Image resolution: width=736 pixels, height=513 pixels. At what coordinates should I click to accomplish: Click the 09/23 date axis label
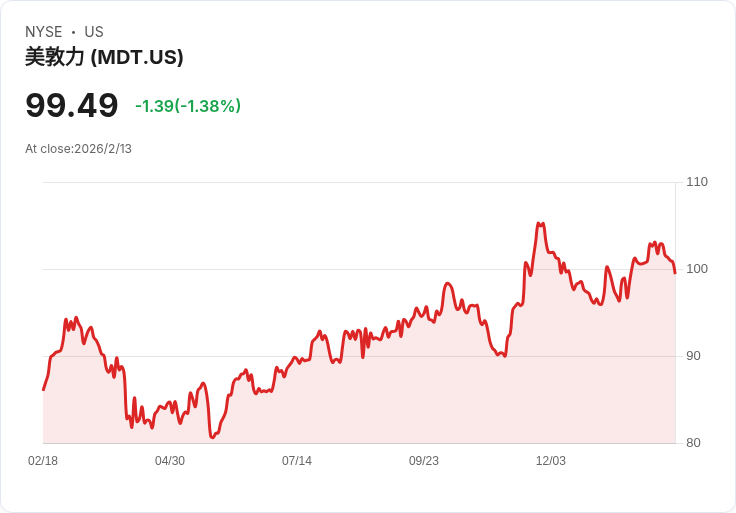pyautogui.click(x=424, y=461)
